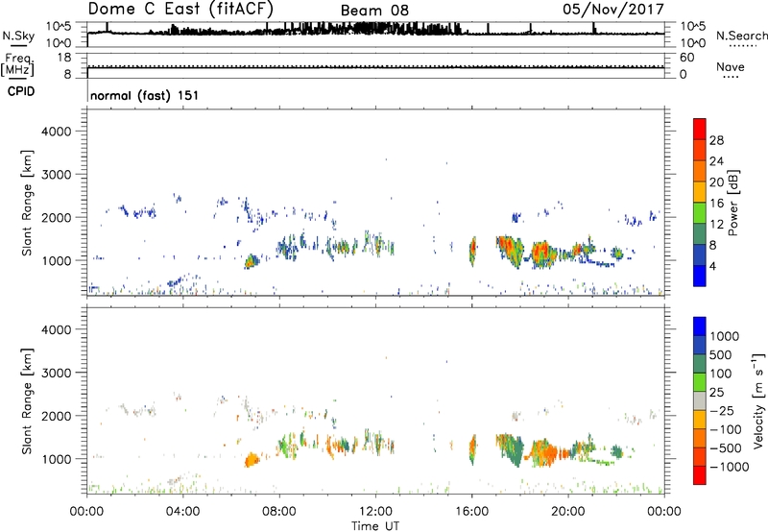Click the plot title Dome C East (fitACF)
Viewport: 768px width, 532px height.
coord(180,9)
